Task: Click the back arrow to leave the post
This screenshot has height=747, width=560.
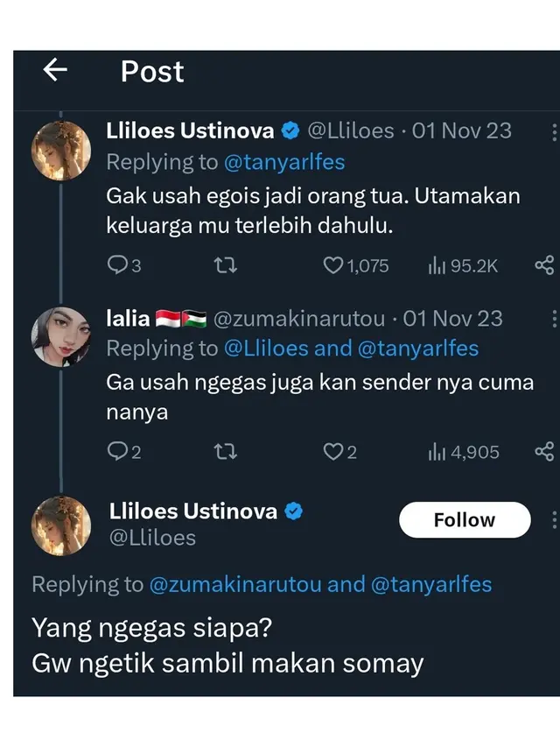Action: (55, 72)
